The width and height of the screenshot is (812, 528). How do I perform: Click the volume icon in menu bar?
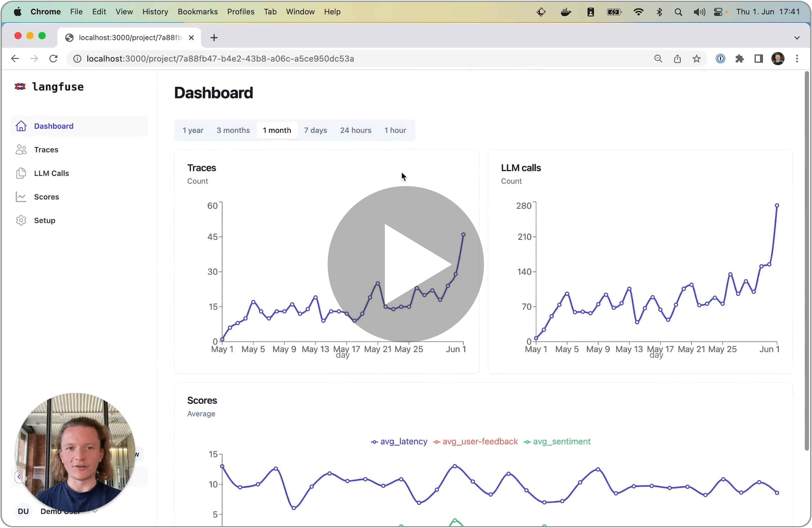click(699, 12)
